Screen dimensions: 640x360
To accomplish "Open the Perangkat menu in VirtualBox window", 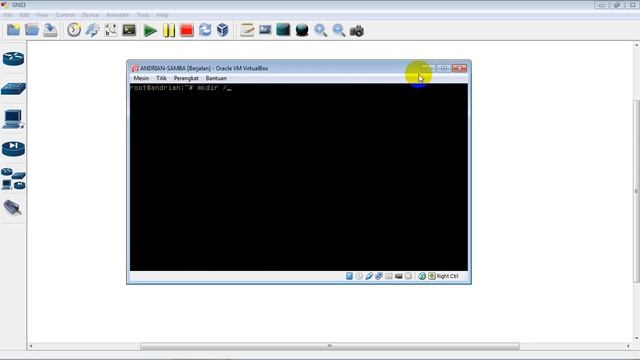I will click(x=186, y=78).
